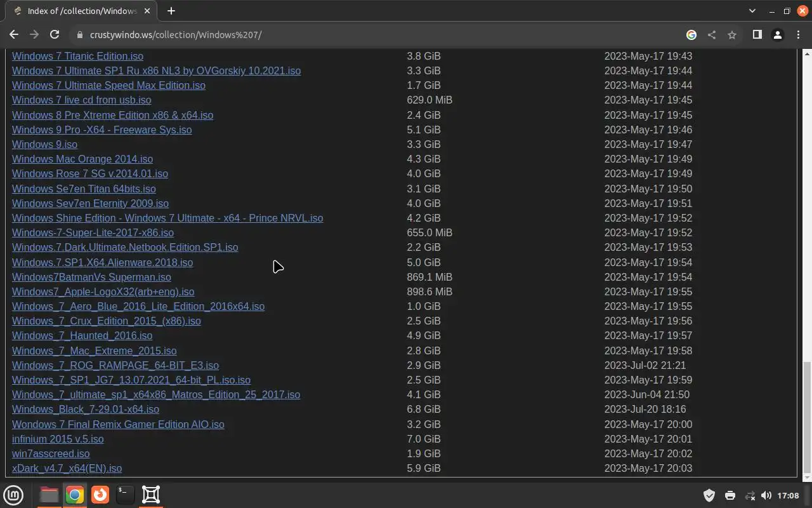This screenshot has width=812, height=508.
Task: Download Windows 8 Pre Xtreme Edition iso
Action: point(112,115)
